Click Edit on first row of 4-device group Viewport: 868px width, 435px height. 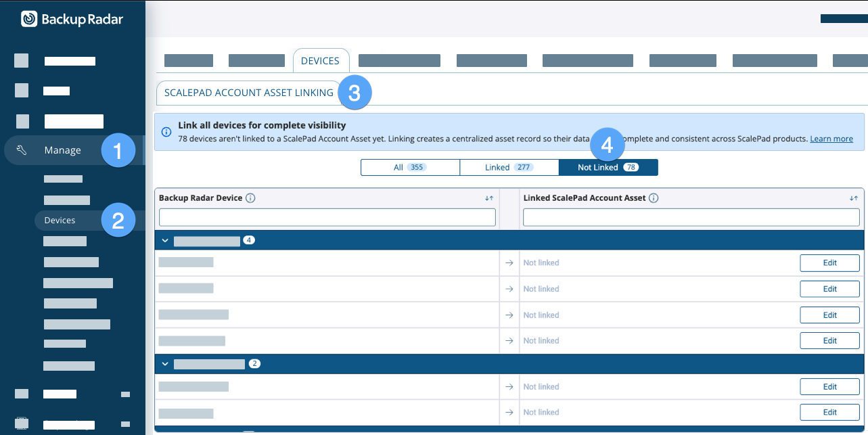pyautogui.click(x=830, y=263)
